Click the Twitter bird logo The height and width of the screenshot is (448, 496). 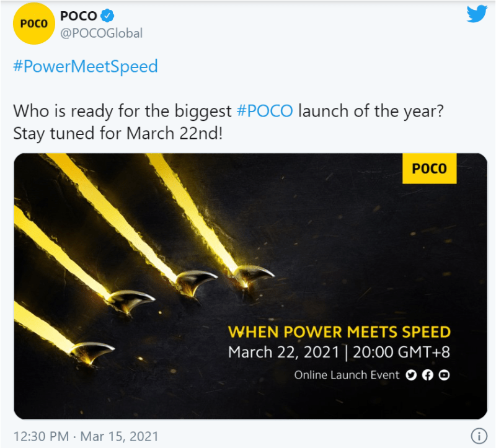click(477, 14)
